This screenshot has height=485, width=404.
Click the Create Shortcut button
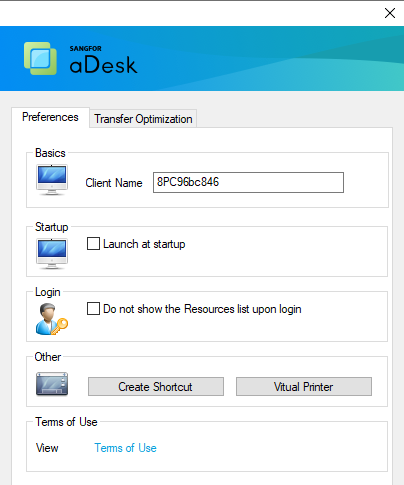pyautogui.click(x=156, y=387)
